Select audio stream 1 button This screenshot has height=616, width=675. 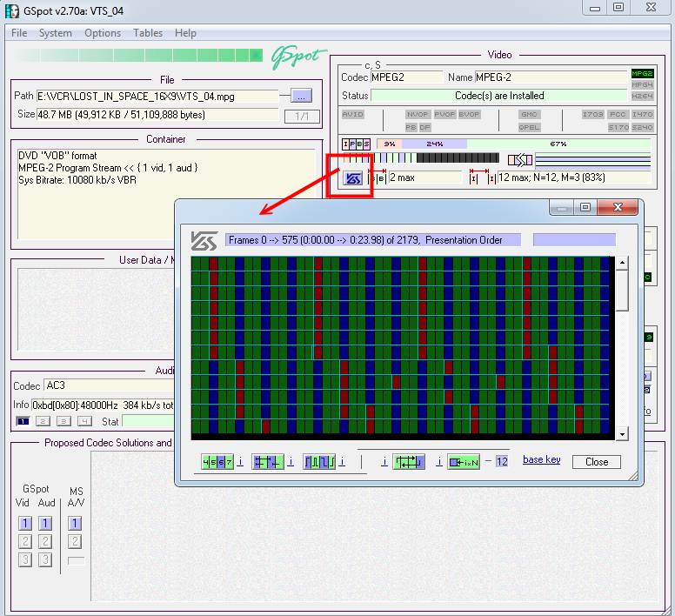click(x=23, y=421)
